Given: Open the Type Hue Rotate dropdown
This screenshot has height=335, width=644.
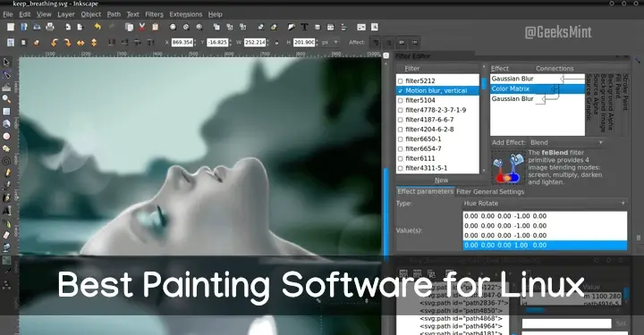Looking at the screenshot, I should coord(545,204).
